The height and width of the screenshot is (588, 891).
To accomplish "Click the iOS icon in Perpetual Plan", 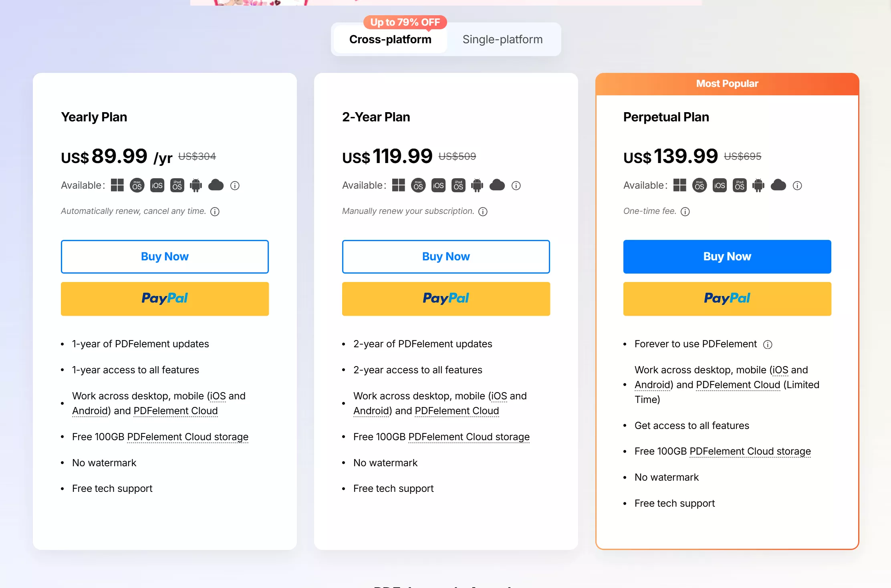I will tap(720, 185).
